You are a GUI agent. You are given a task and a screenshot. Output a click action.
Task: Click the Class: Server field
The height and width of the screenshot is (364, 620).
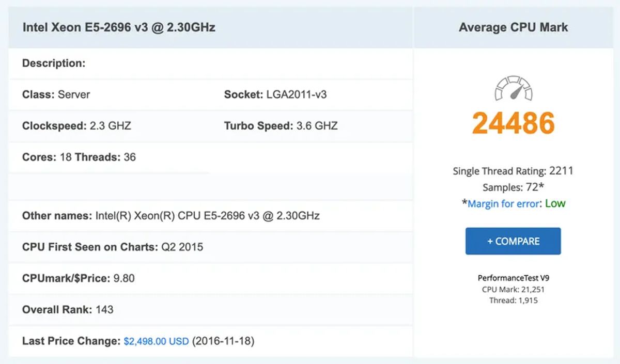click(56, 94)
